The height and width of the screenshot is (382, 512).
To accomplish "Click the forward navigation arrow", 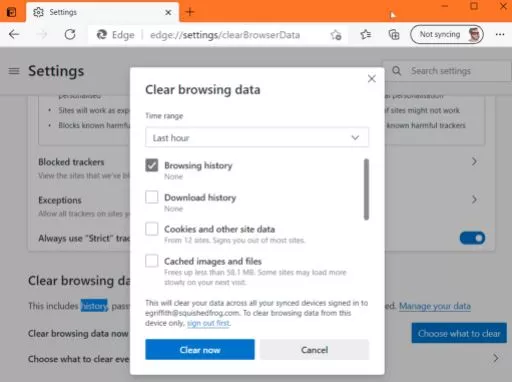I will tap(42, 34).
